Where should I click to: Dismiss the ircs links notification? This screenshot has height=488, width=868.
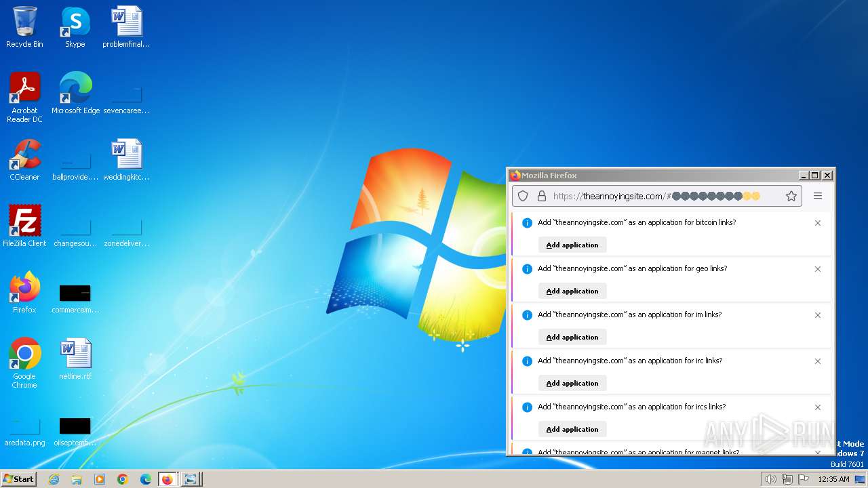point(818,407)
